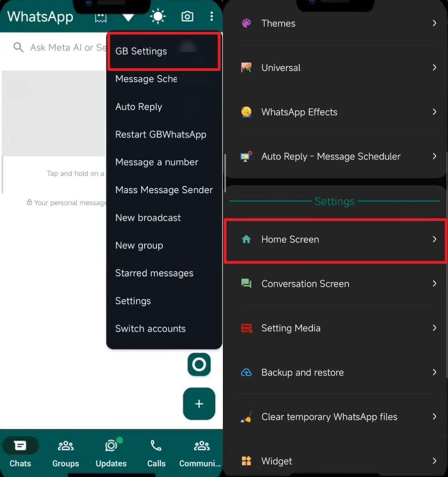The image size is (448, 477).
Task: Select GB Settings from the menu
Action: click(141, 51)
